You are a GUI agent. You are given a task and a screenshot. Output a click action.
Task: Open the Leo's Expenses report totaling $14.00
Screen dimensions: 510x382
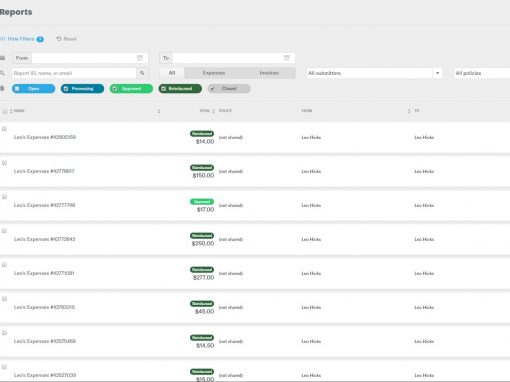[45, 137]
